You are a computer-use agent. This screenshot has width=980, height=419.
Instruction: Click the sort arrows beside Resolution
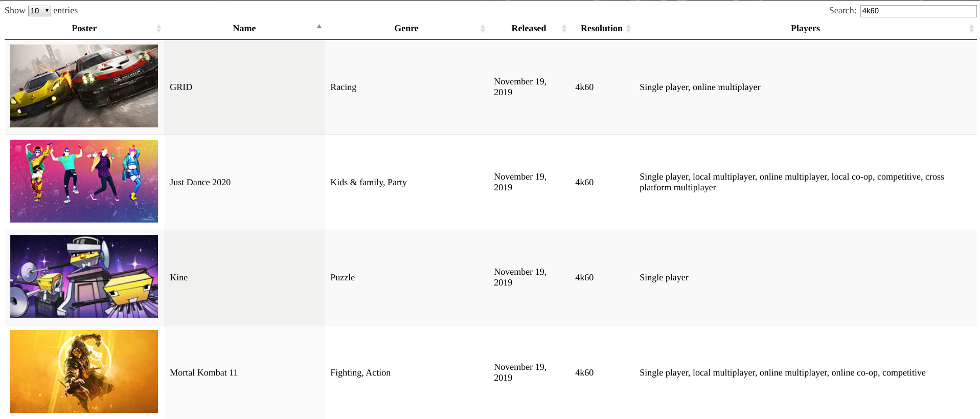[628, 29]
